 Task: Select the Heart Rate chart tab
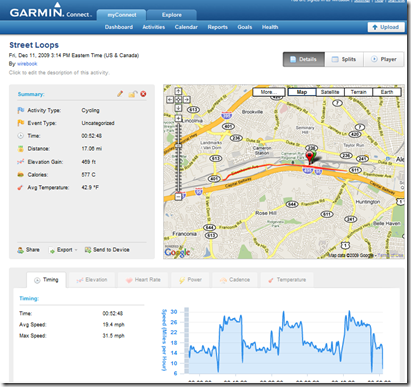coord(143,280)
